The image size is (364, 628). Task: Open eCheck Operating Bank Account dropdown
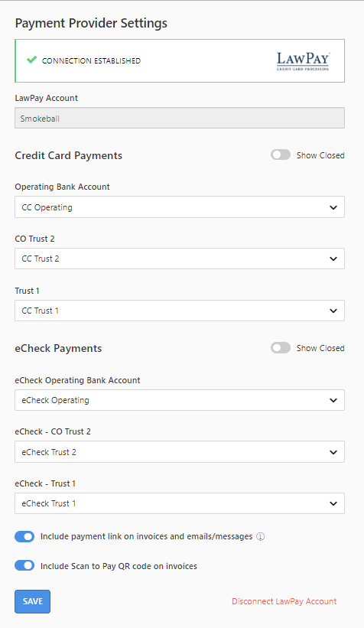point(180,400)
